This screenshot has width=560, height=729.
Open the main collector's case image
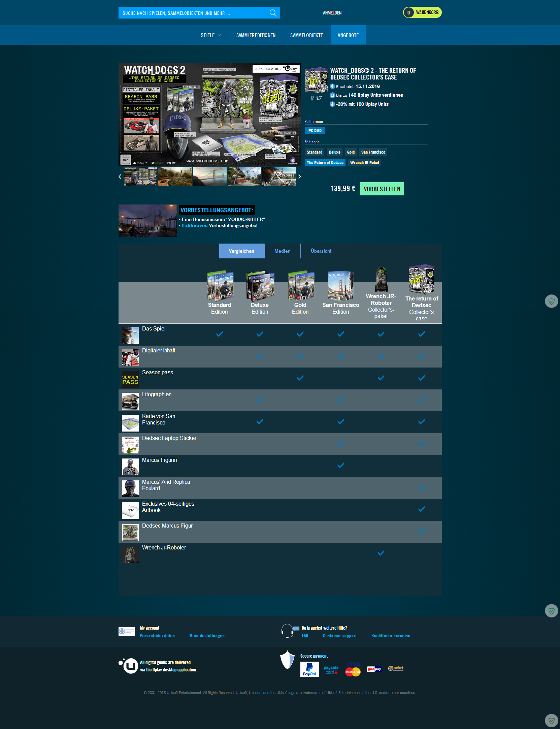tap(209, 114)
